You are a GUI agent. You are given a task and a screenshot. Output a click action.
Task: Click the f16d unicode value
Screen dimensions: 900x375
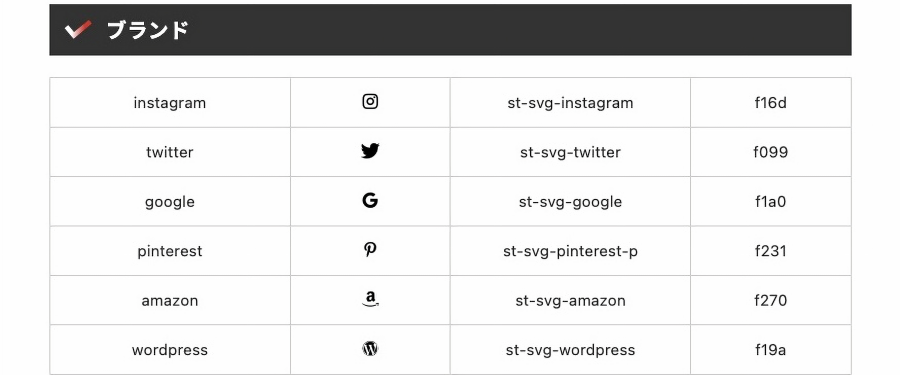770,103
